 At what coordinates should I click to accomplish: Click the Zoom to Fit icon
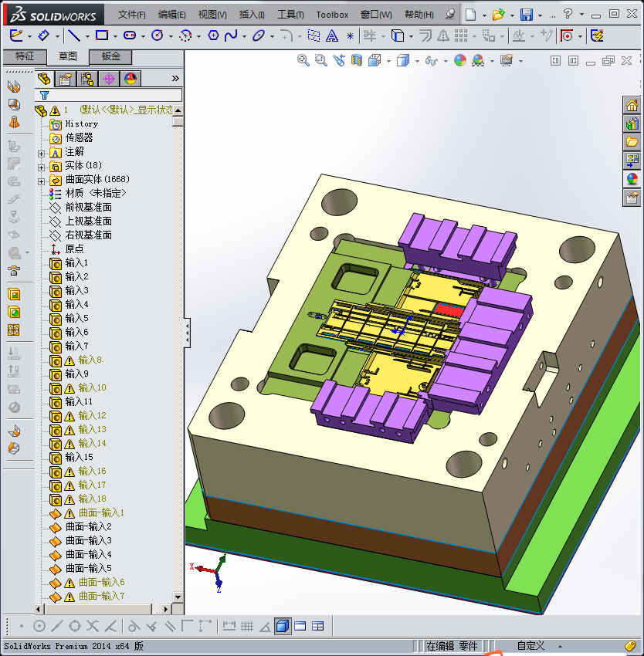click(x=303, y=61)
